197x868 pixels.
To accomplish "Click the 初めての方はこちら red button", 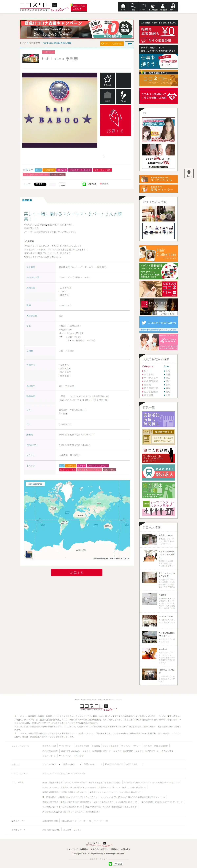I will pyautogui.click(x=79, y=8).
